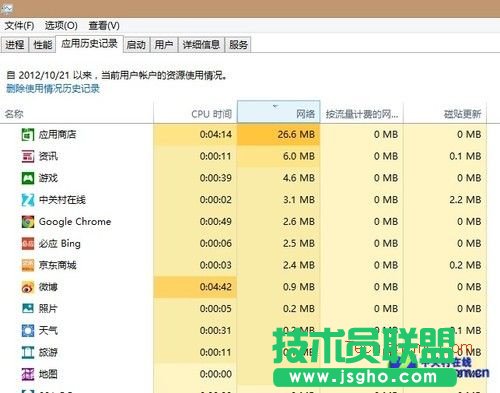This screenshot has height=393, width=500.
Task: Click the 必应 Bing icon
Action: pos(28,244)
